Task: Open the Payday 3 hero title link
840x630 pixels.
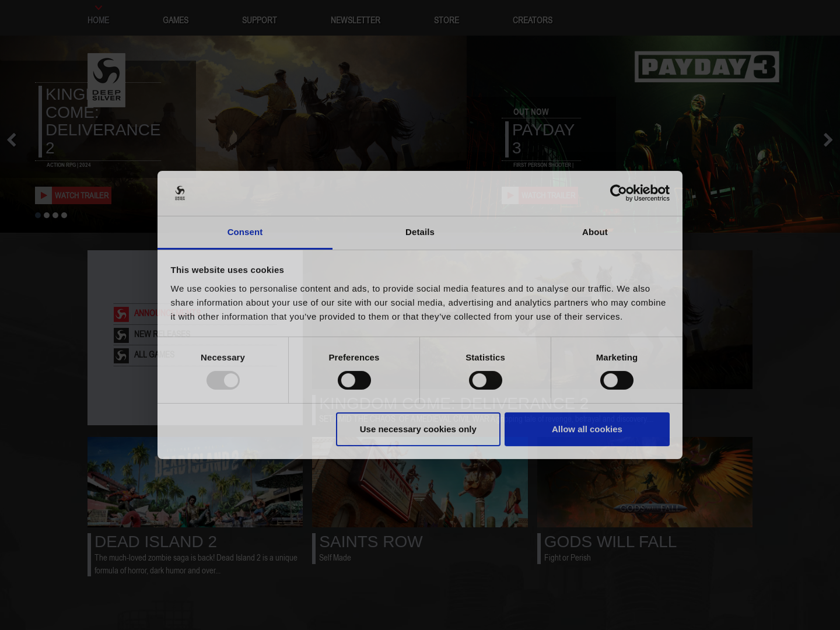Action: 543,139
